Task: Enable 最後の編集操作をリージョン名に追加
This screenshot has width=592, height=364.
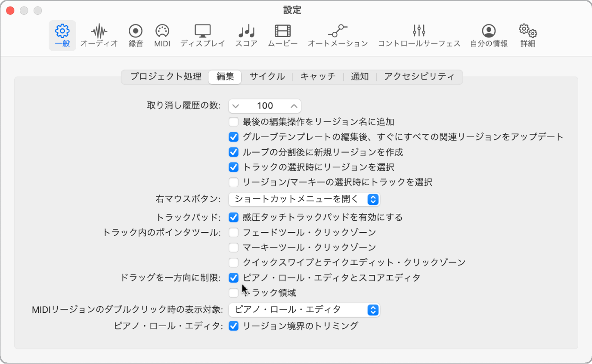Action: tap(234, 122)
